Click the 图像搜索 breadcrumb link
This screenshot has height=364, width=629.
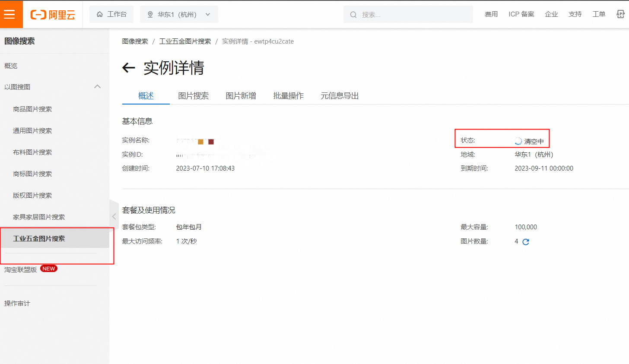(135, 41)
